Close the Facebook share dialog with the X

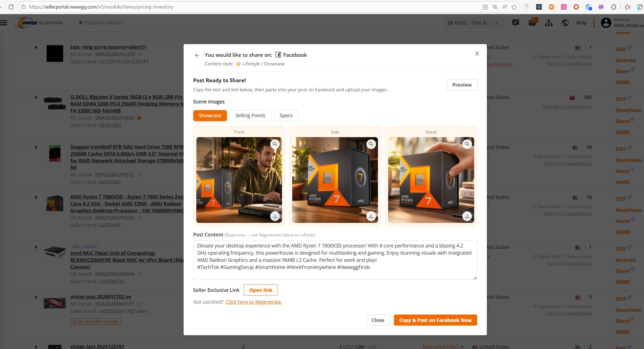tap(477, 54)
